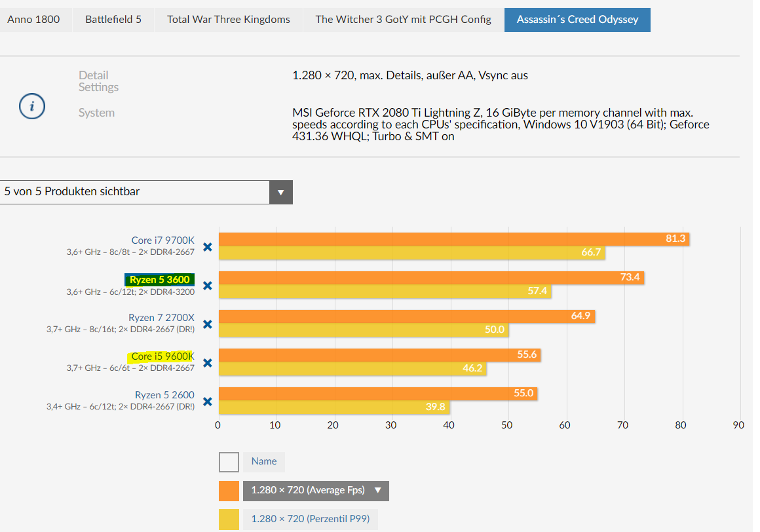This screenshot has width=760, height=532.
Task: Open the Total War Three Kingdoms tab
Action: tap(228, 20)
